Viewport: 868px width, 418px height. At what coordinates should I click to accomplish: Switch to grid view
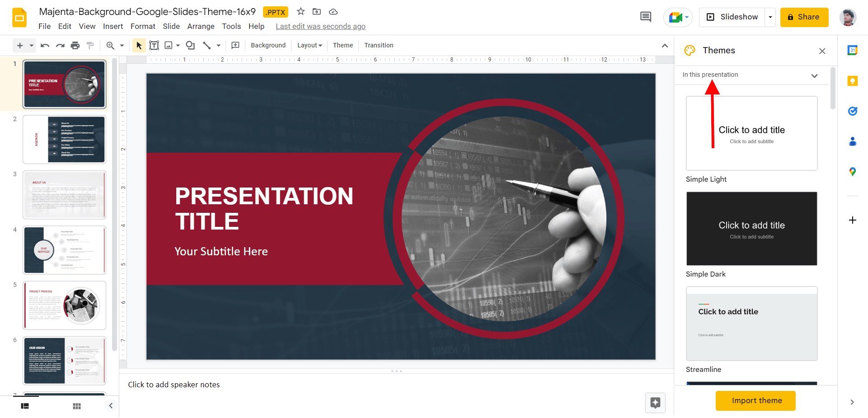pos(77,406)
